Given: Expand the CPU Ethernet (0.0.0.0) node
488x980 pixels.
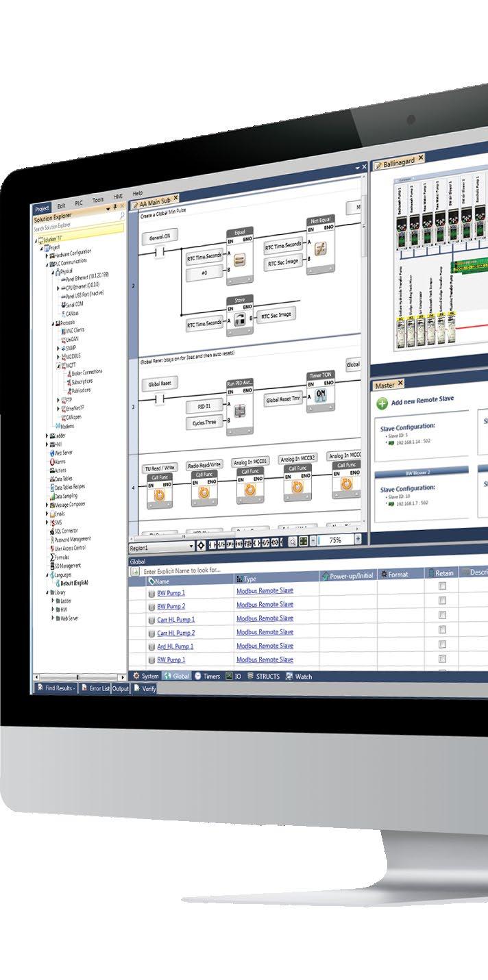Looking at the screenshot, I should (x=58, y=288).
